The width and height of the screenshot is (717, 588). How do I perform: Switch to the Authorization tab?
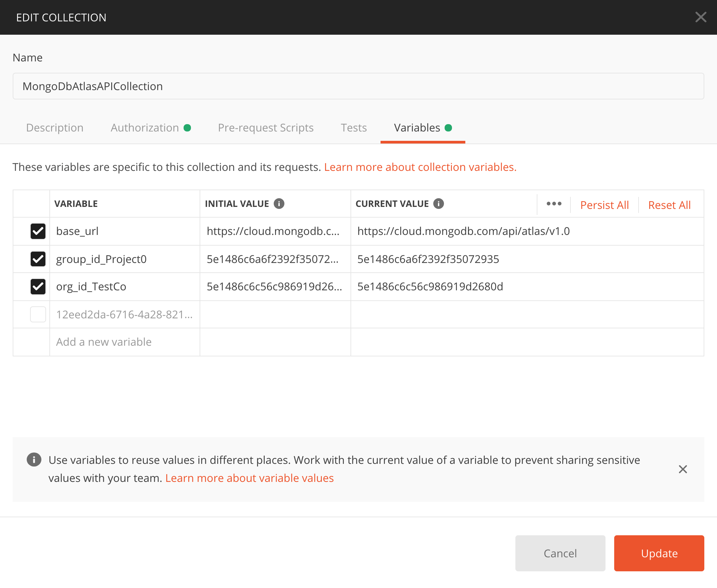pyautogui.click(x=145, y=128)
